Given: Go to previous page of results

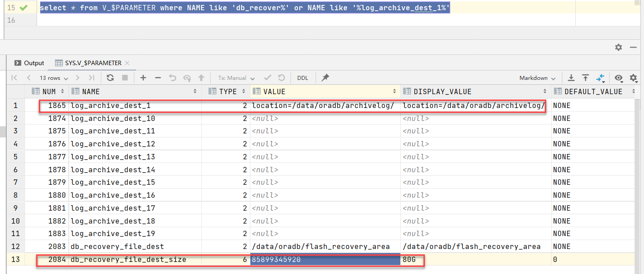Looking at the screenshot, I should [x=29, y=78].
